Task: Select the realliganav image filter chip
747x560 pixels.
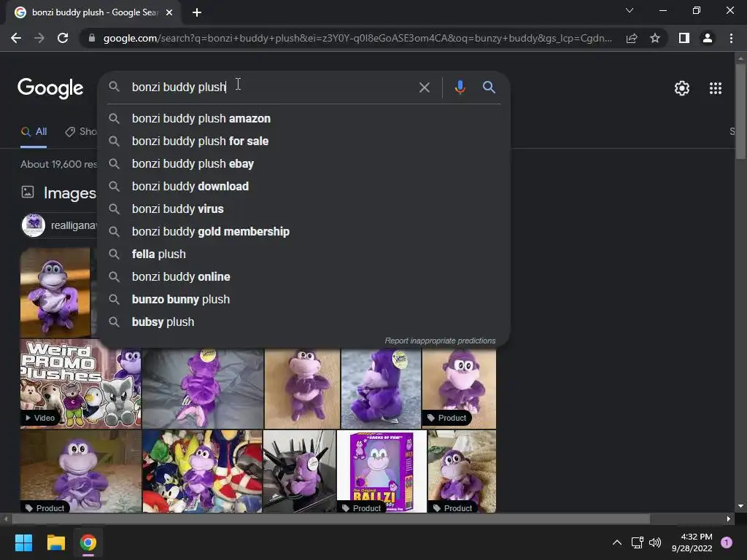Action: tap(60, 225)
